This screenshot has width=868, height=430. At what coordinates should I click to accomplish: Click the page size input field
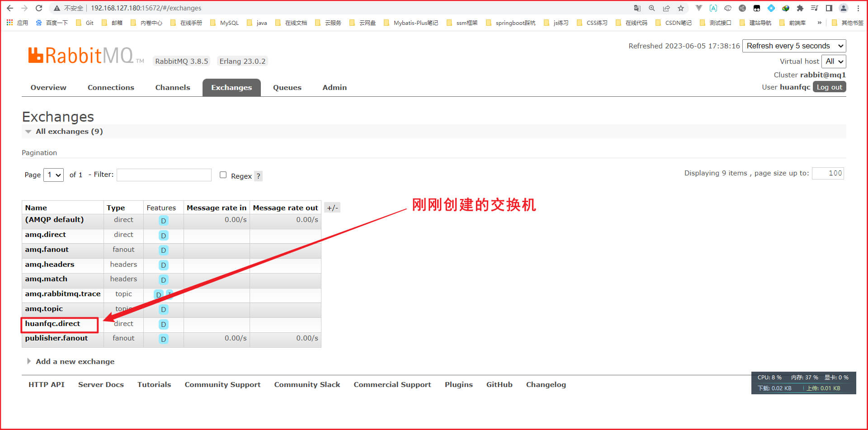828,173
